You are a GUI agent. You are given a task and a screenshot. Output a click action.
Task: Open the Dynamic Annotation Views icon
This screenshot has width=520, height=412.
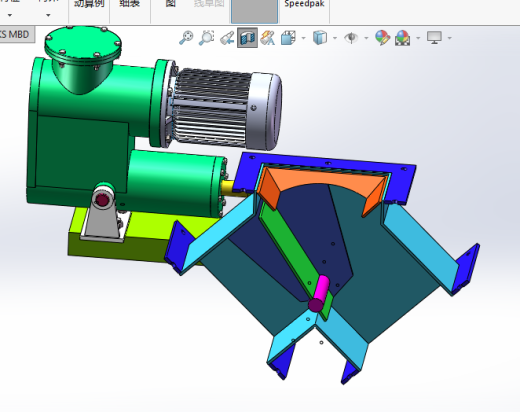point(268,38)
